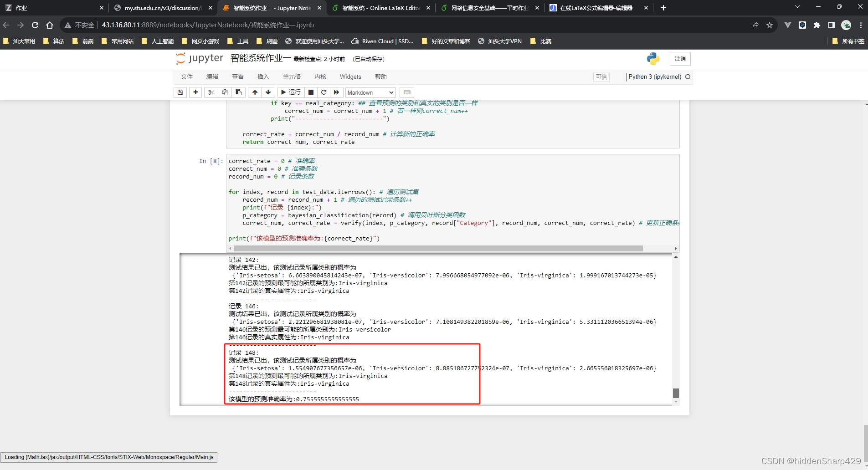
Task: Click the output area vertical scrollbar thumb
Action: [x=676, y=393]
